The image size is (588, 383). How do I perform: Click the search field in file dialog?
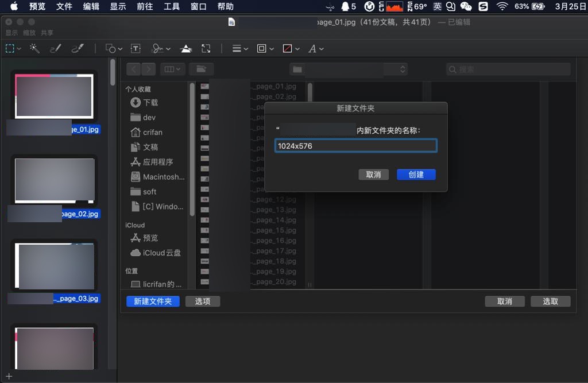coord(508,69)
